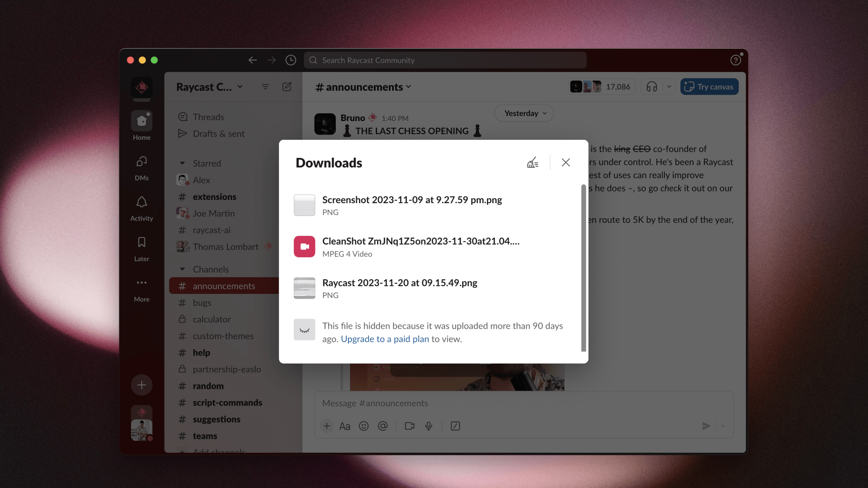Viewport: 868px width, 488px height.
Task: Open attachments with composer plus icon
Action: click(x=327, y=426)
